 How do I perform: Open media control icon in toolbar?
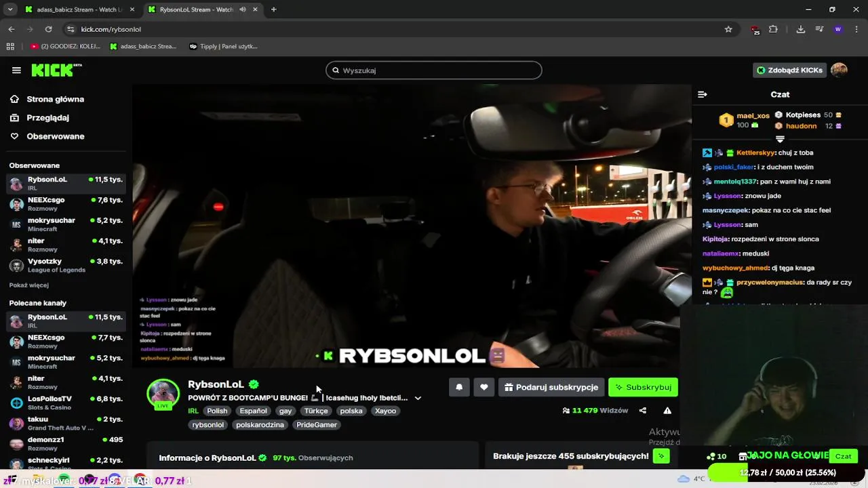(x=819, y=29)
